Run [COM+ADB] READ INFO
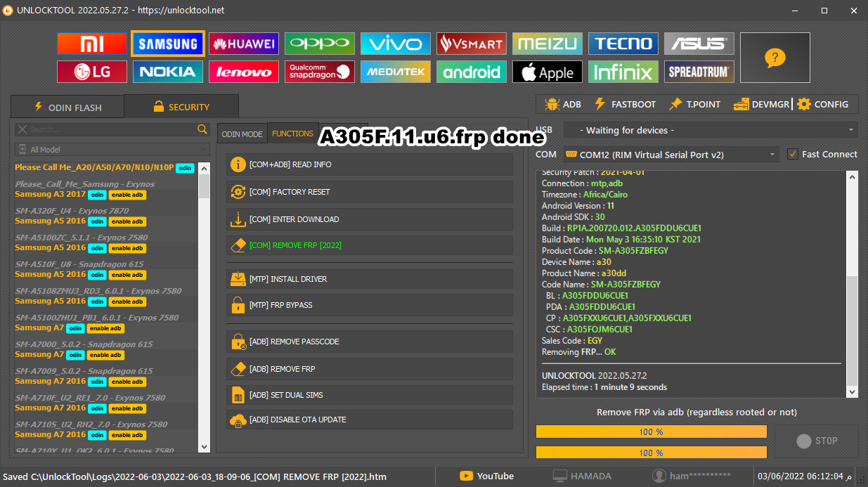 (x=369, y=164)
